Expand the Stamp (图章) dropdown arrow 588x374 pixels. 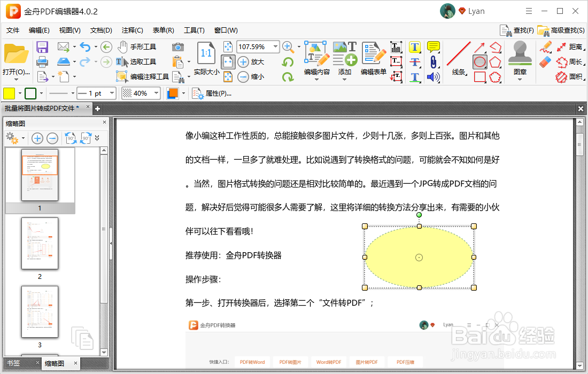click(520, 80)
